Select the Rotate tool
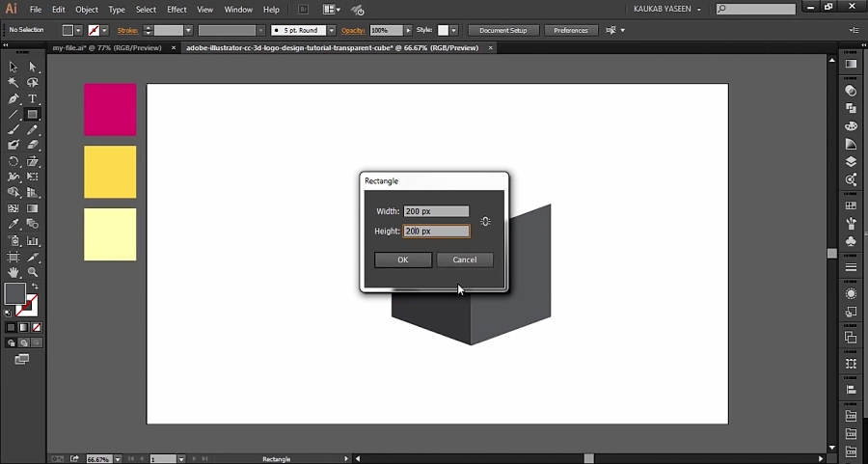This screenshot has height=464, width=868. coord(14,162)
